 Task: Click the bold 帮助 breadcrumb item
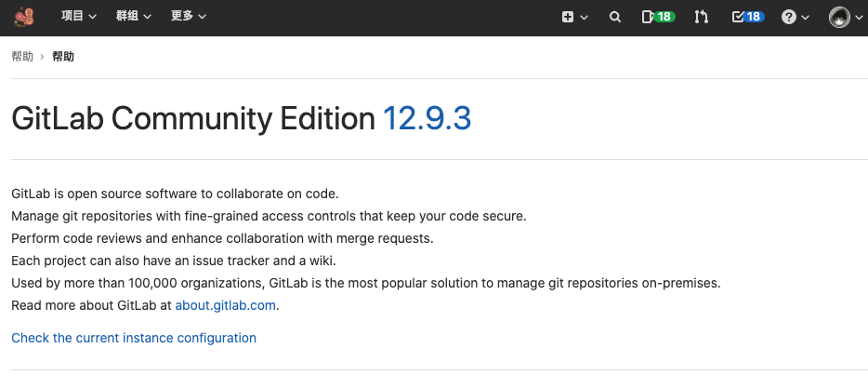[x=63, y=57]
